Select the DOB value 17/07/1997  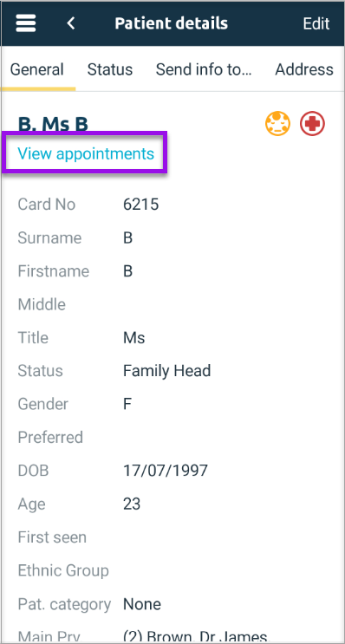pos(166,471)
